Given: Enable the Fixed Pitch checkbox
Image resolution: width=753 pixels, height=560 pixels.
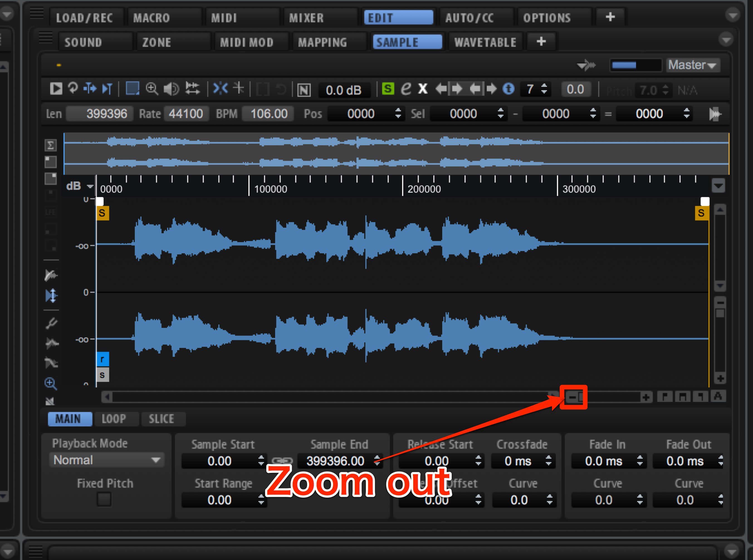Looking at the screenshot, I should coord(104,499).
